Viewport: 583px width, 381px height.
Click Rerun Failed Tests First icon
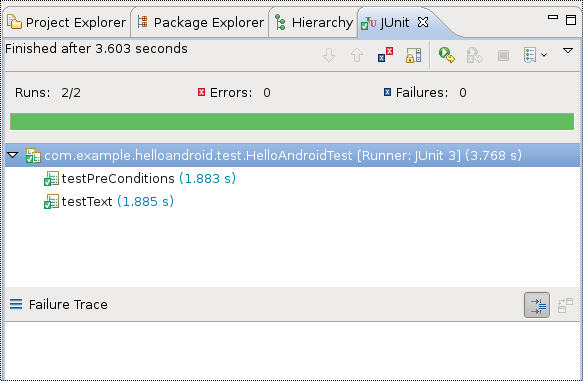click(x=474, y=55)
